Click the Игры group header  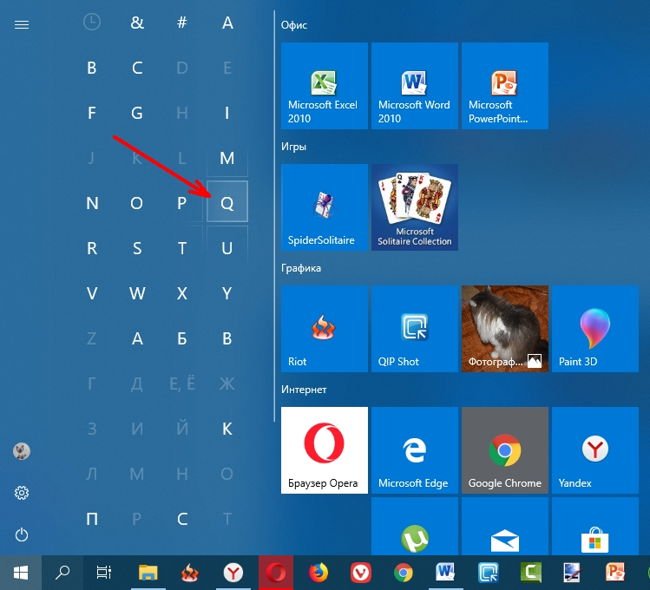(293, 147)
